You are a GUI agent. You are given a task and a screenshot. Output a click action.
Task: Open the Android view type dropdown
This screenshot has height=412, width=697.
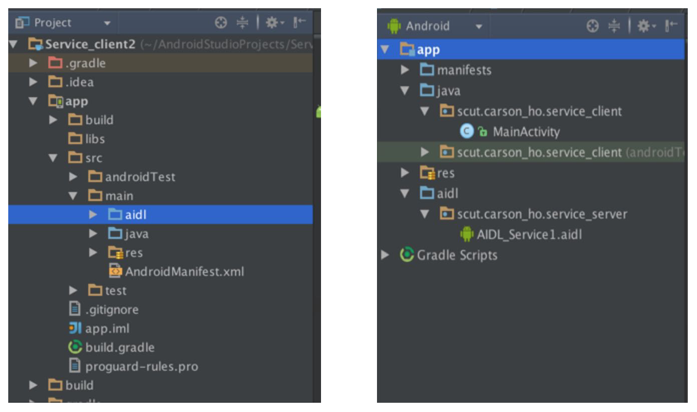pos(479,26)
